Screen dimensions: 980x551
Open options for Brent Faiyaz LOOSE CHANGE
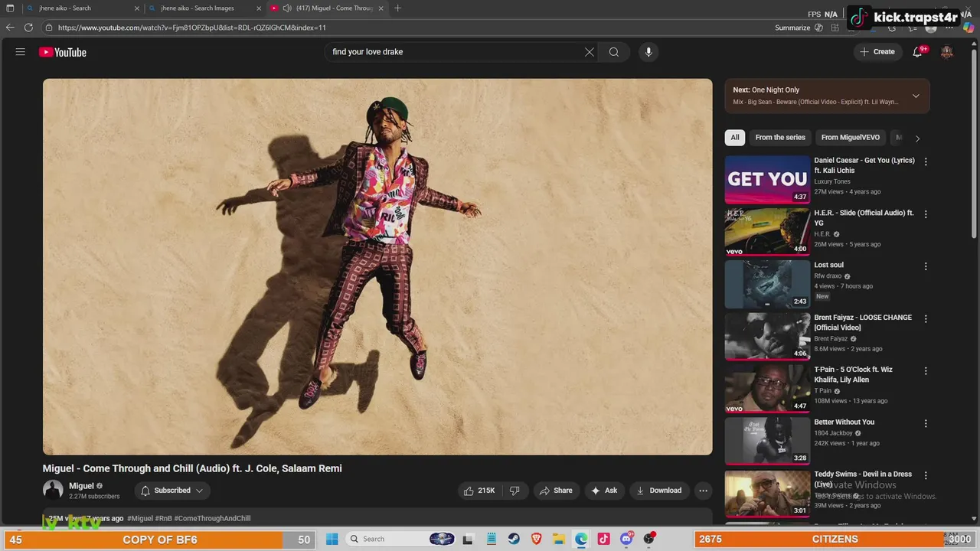click(926, 318)
